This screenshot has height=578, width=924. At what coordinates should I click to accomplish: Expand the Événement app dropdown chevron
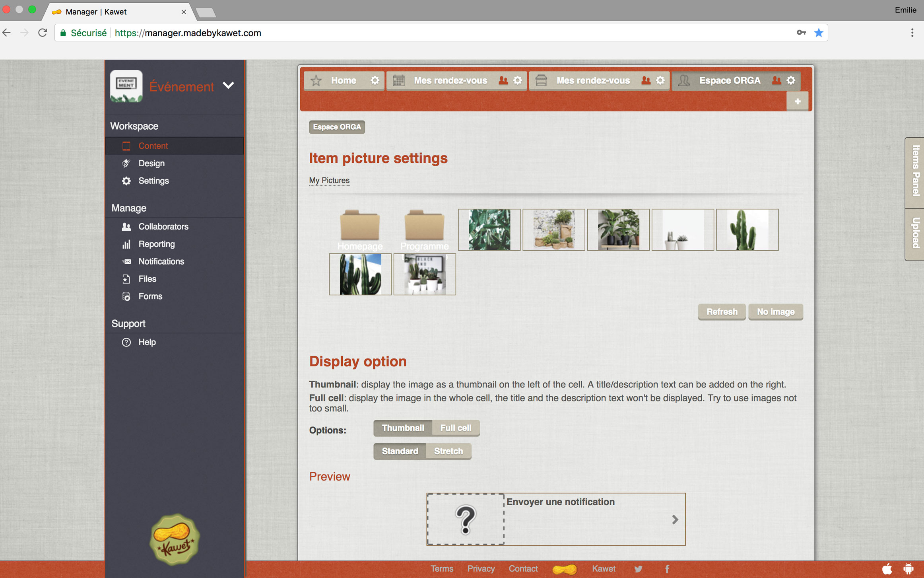[228, 86]
